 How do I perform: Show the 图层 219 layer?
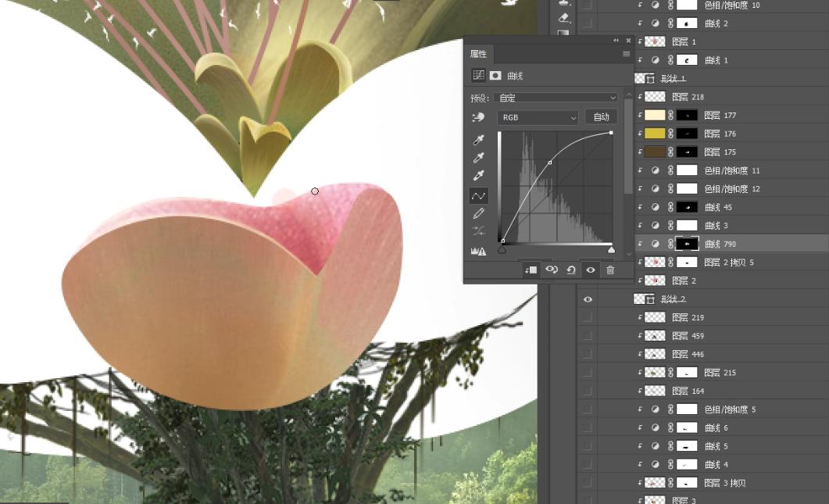pos(588,317)
